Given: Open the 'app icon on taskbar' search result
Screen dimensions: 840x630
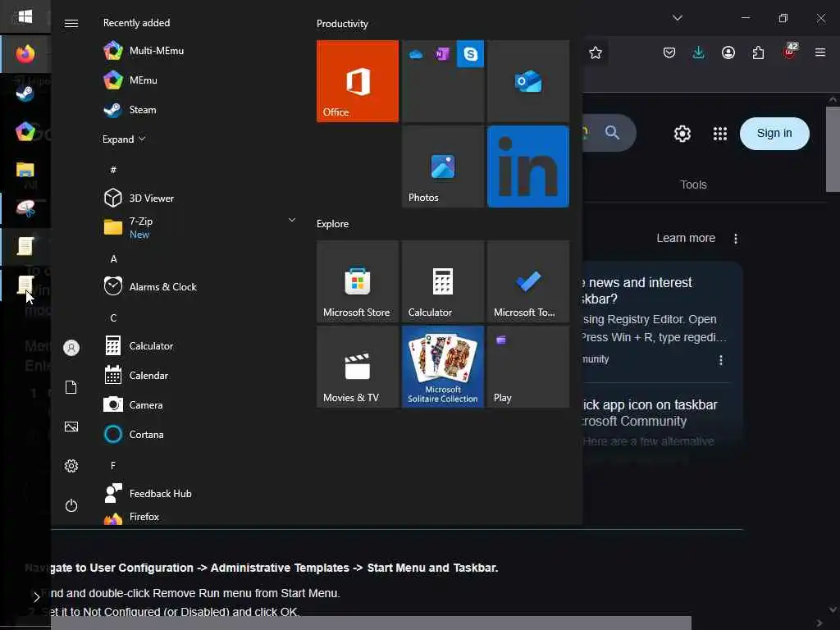Looking at the screenshot, I should coord(650,413).
